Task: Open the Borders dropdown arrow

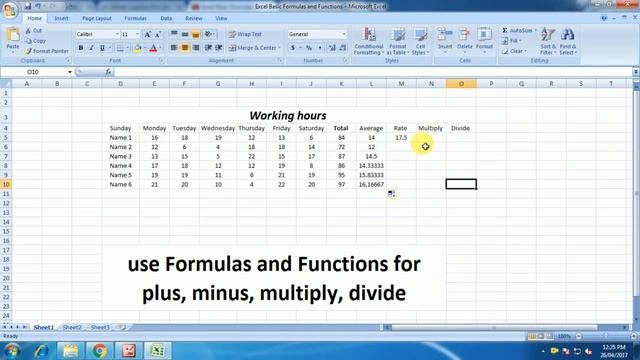Action: tap(127, 48)
